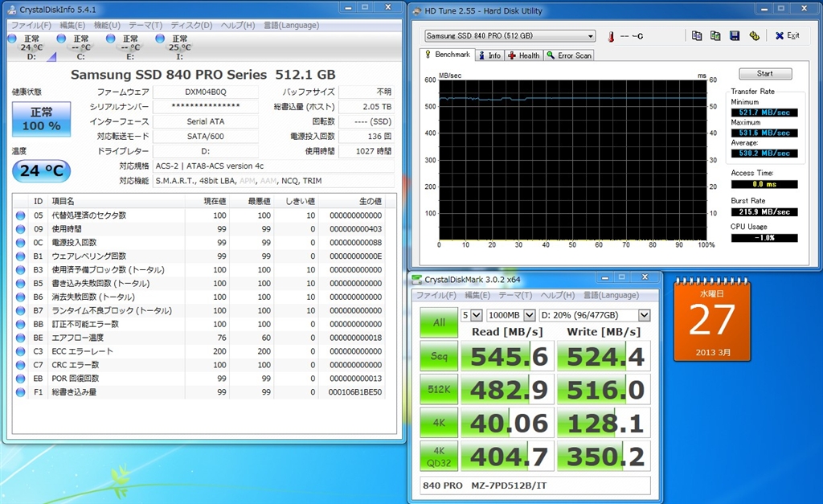This screenshot has height=504, width=823.
Task: Open HD Tune options icon
Action: tap(754, 35)
